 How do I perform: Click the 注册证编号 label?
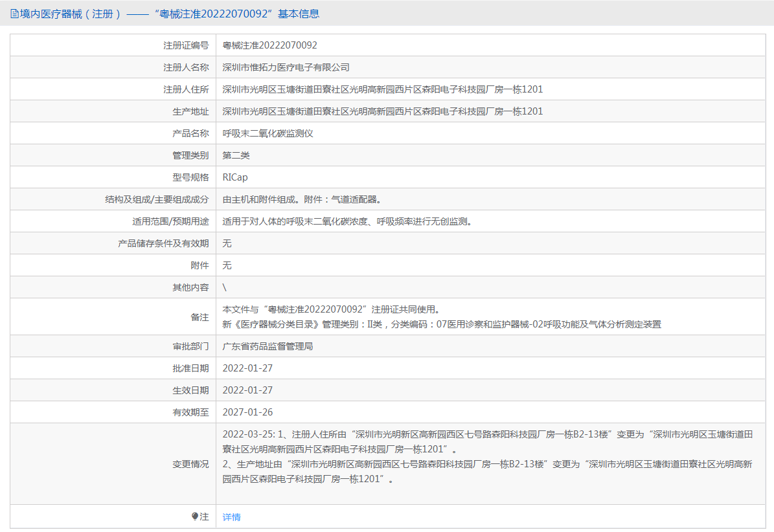click(x=186, y=45)
